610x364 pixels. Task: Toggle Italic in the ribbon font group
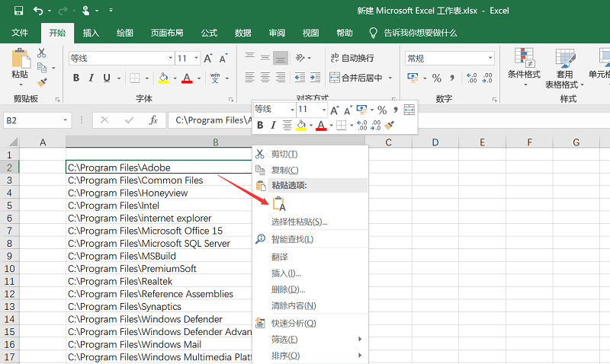(91, 78)
